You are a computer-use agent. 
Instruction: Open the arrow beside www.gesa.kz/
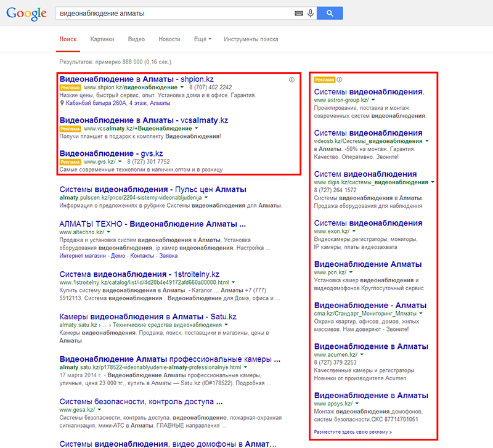[99, 410]
